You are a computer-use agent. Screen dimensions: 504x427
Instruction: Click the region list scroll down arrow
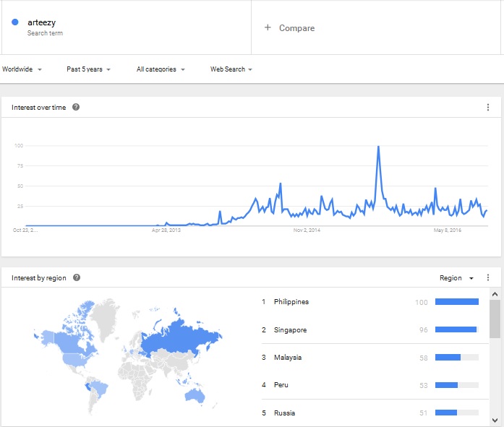pos(495,420)
